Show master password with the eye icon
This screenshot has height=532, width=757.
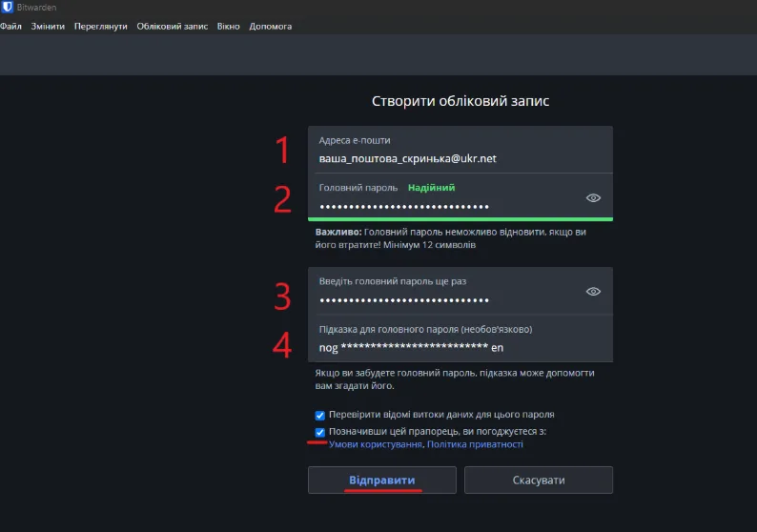(593, 197)
